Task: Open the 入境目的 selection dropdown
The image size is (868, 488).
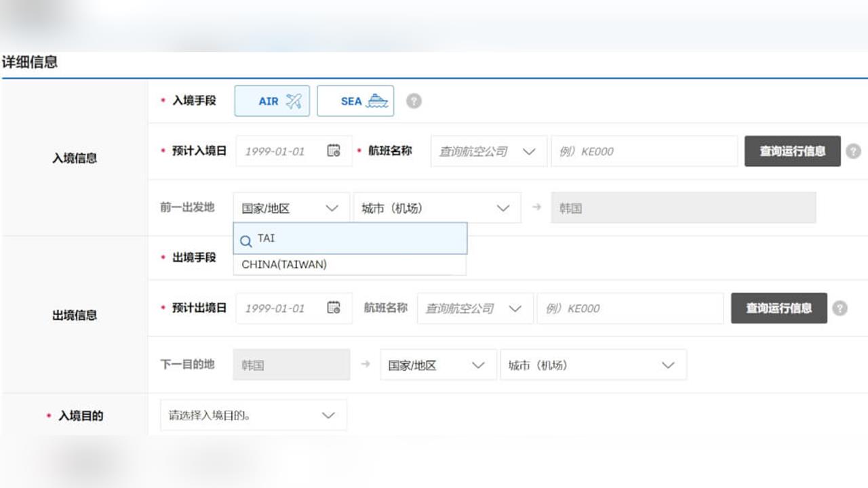Action: 253,415
